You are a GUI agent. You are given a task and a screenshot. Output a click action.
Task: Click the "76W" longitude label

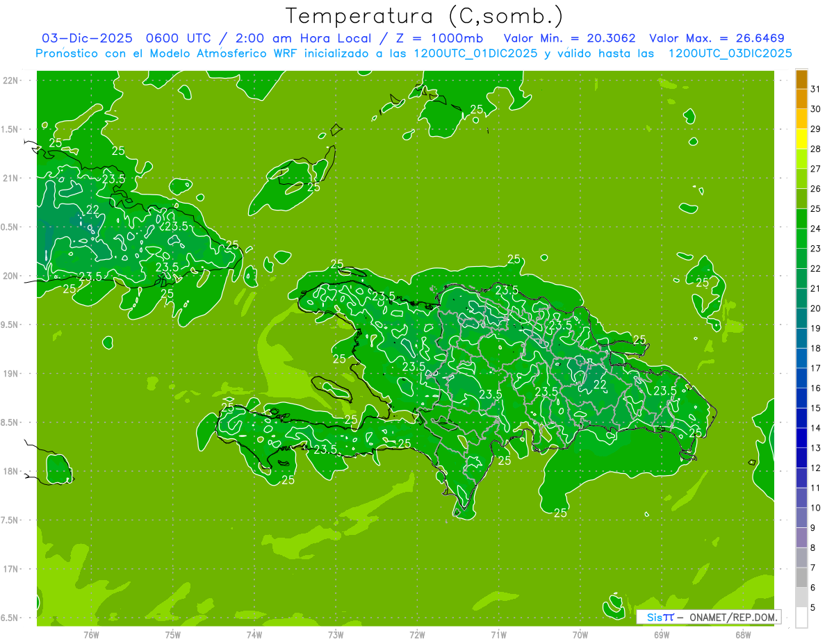point(91,635)
